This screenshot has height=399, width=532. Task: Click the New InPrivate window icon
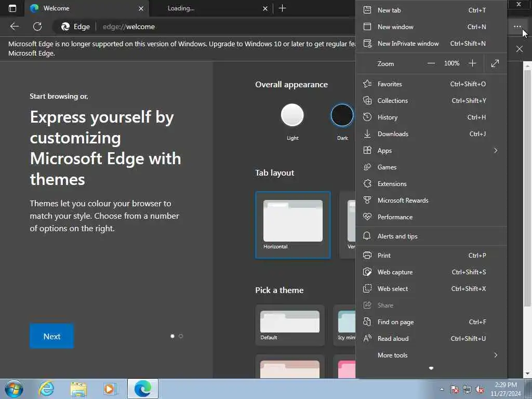(367, 44)
